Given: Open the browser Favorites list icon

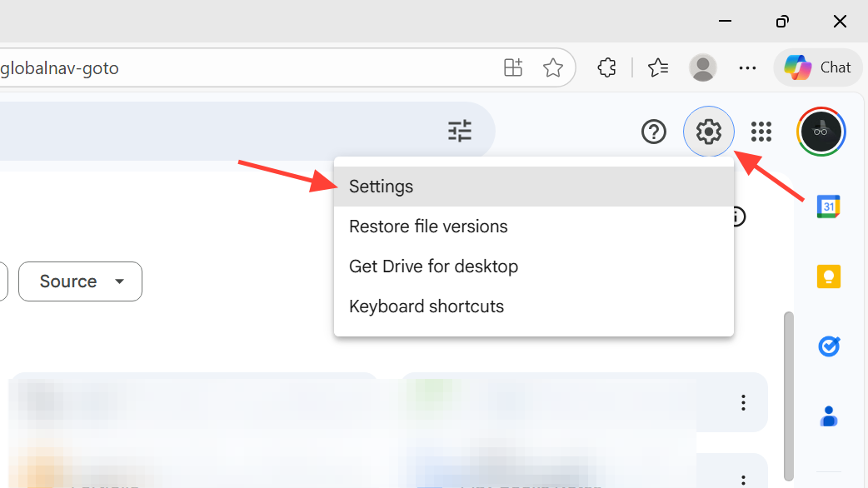Looking at the screenshot, I should (x=658, y=67).
